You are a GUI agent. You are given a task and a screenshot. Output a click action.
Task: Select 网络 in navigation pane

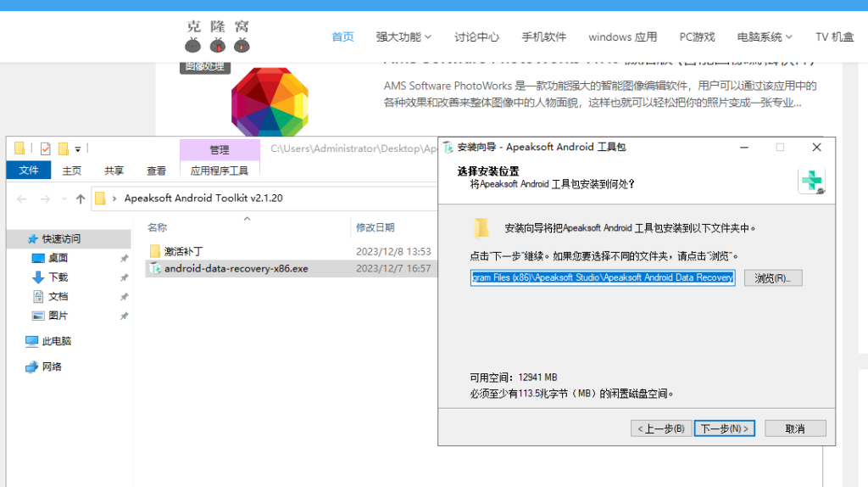[x=52, y=367]
